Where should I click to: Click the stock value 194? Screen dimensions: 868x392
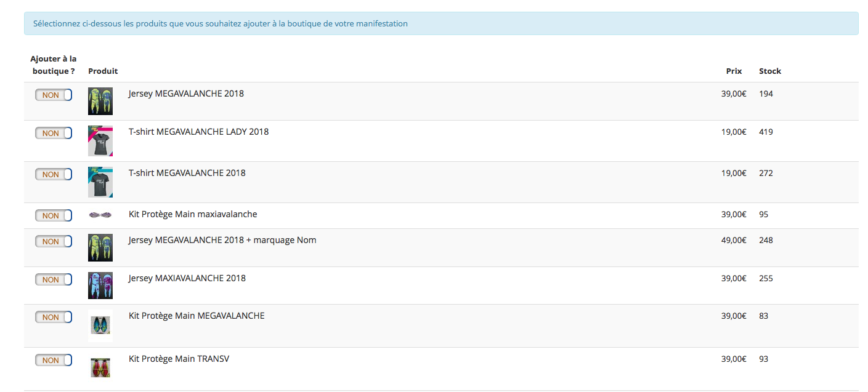tap(766, 94)
